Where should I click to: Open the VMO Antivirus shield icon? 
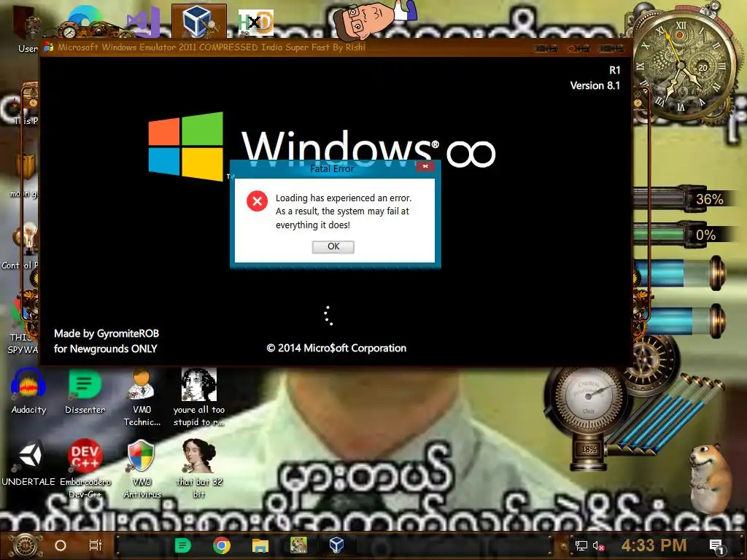point(142,469)
